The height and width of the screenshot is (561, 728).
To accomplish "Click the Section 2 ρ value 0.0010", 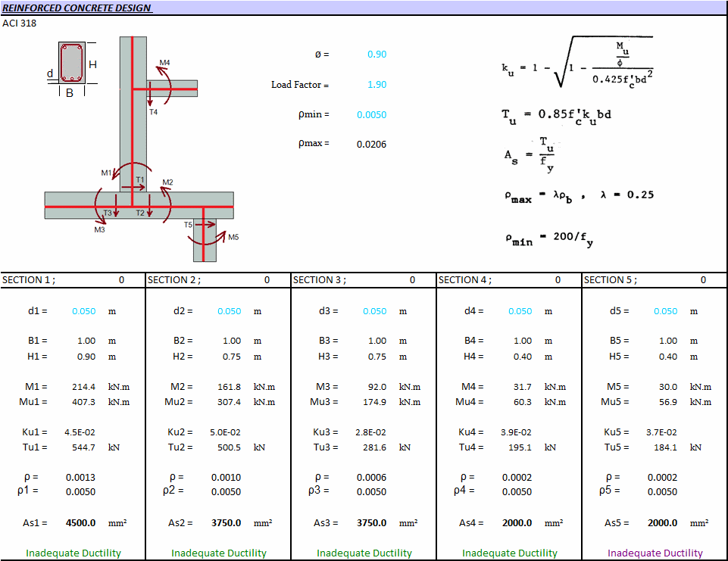I will (x=226, y=478).
